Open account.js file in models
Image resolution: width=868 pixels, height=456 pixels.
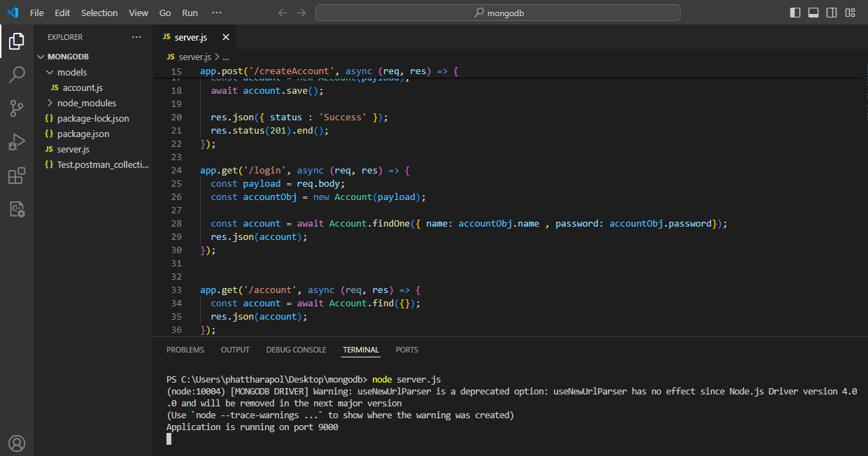tap(83, 87)
